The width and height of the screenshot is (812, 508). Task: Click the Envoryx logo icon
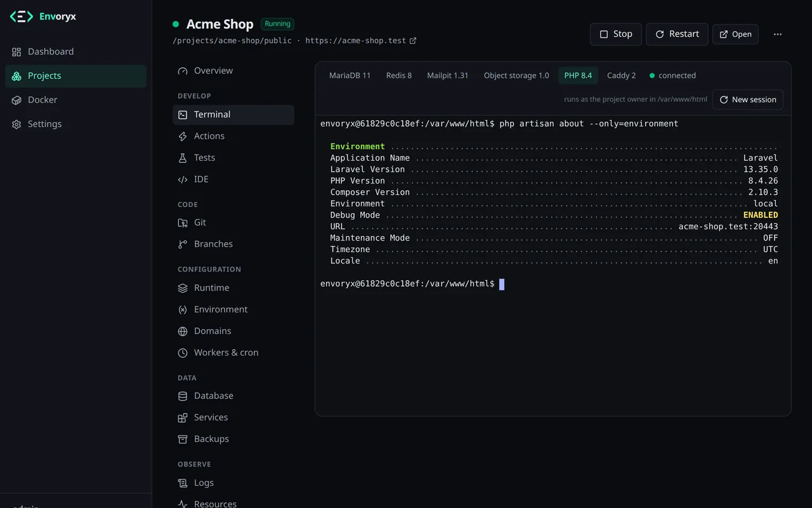pos(22,17)
